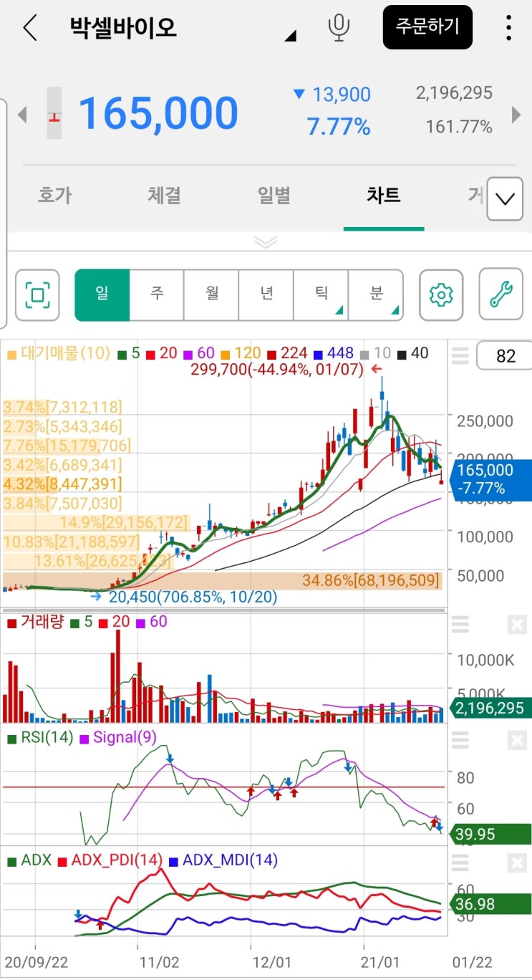Screen dimensions: 532x980
Task: Expand the 분 minute interval dropdown
Action: point(376,295)
